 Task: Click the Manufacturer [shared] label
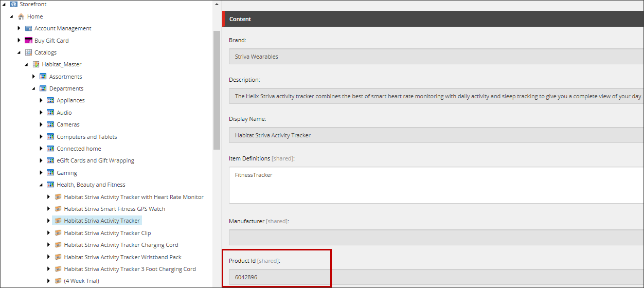click(258, 221)
